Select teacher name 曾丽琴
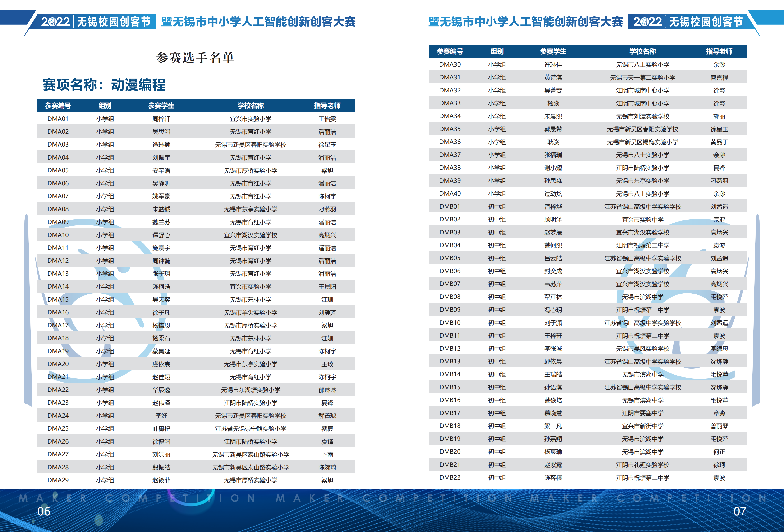Viewport: 784px width, 532px height. click(x=719, y=426)
